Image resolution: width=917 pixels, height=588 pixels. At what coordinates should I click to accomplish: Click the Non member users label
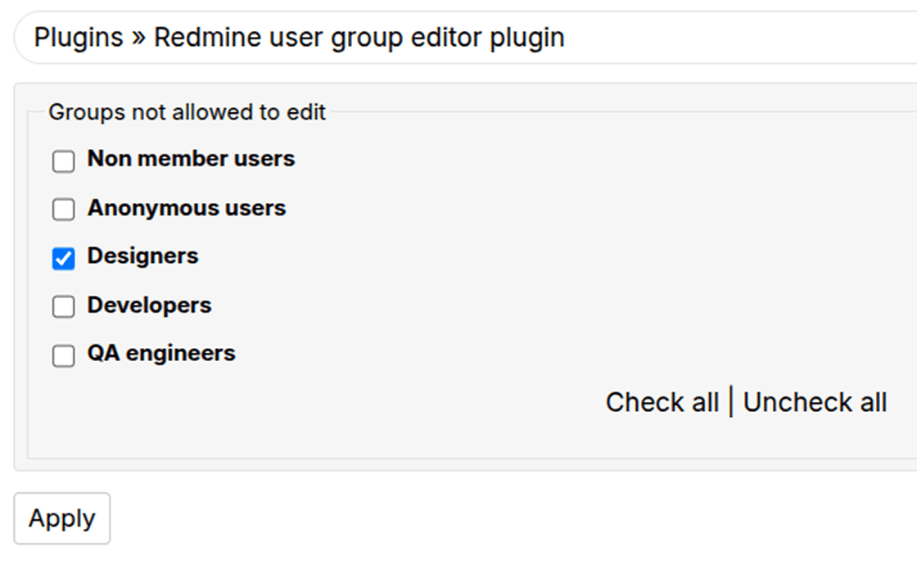point(190,159)
